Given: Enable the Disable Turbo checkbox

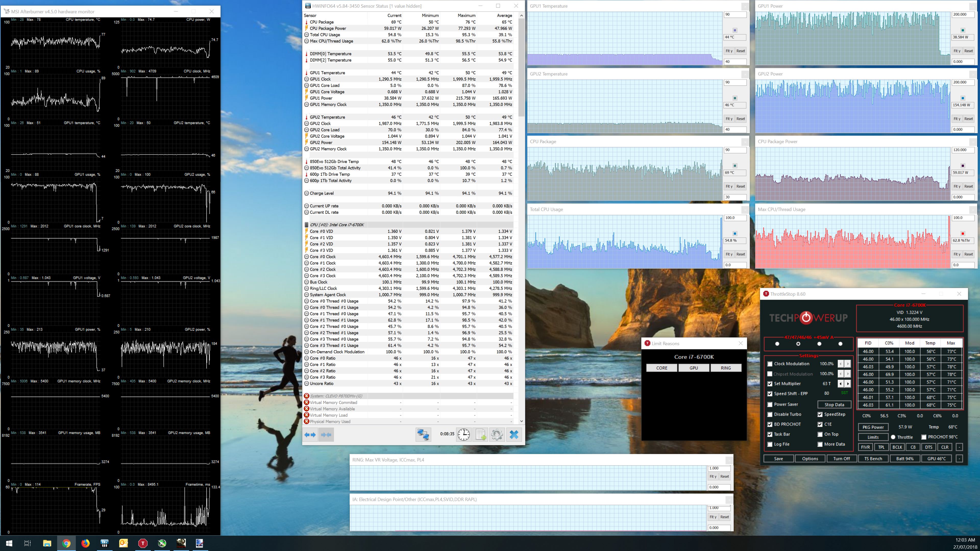Looking at the screenshot, I should [770, 415].
